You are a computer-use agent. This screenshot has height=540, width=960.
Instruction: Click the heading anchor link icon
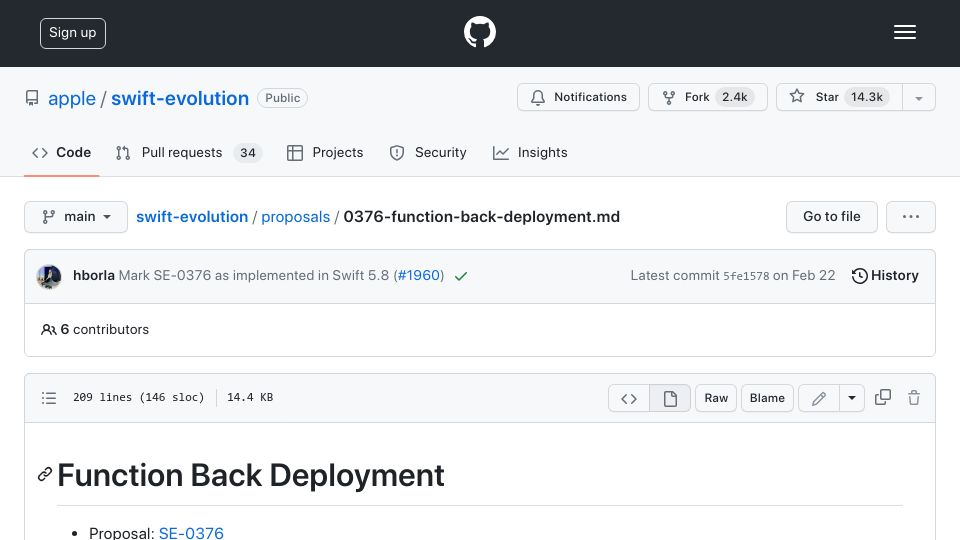45,474
